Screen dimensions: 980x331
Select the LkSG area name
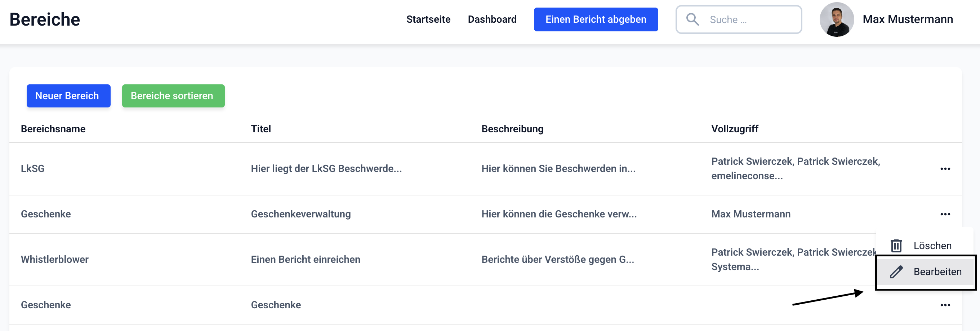point(33,169)
